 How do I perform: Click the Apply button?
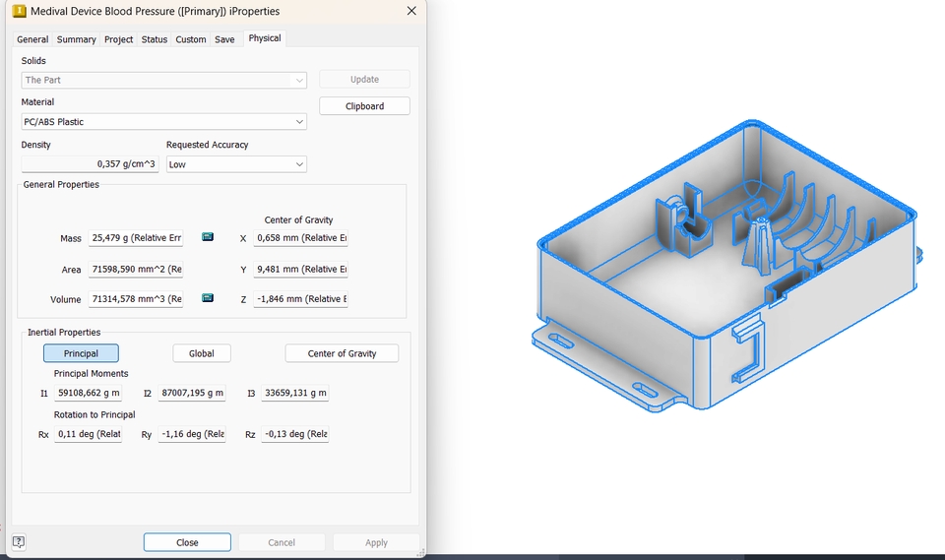click(x=376, y=542)
